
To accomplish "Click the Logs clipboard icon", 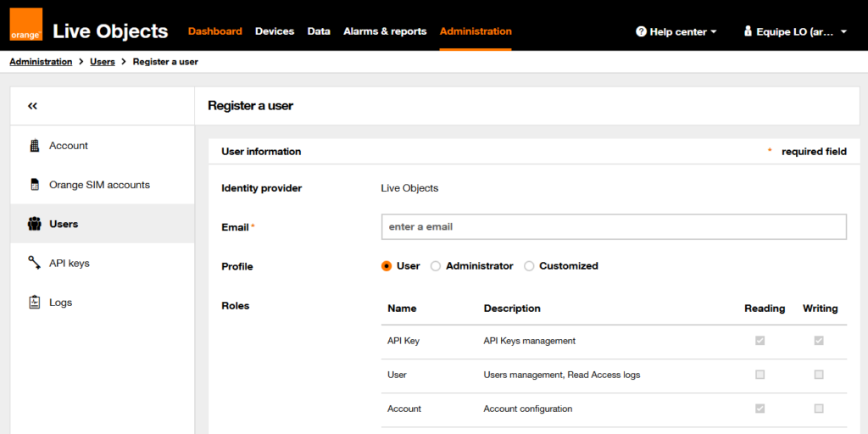I will [35, 303].
